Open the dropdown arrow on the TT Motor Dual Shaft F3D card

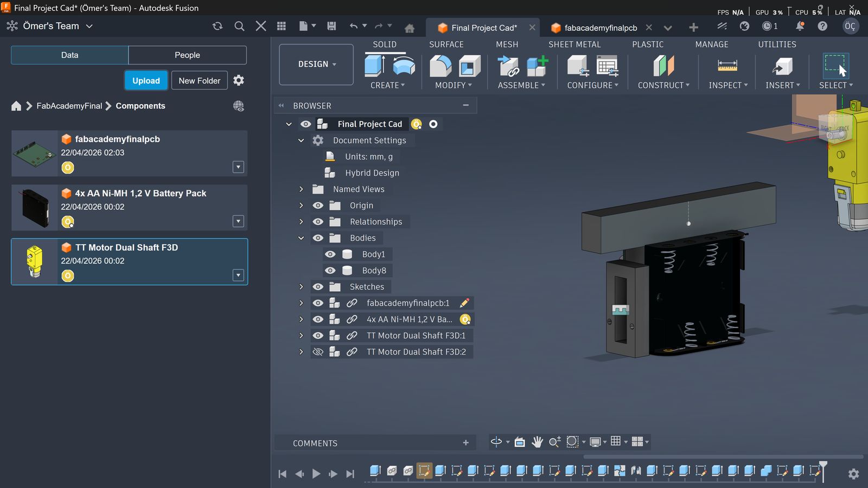click(238, 275)
